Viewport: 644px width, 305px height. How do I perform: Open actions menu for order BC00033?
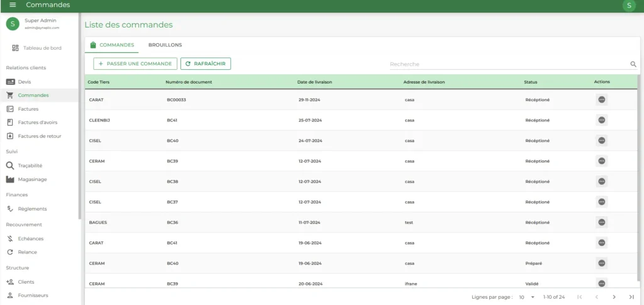pos(602,100)
